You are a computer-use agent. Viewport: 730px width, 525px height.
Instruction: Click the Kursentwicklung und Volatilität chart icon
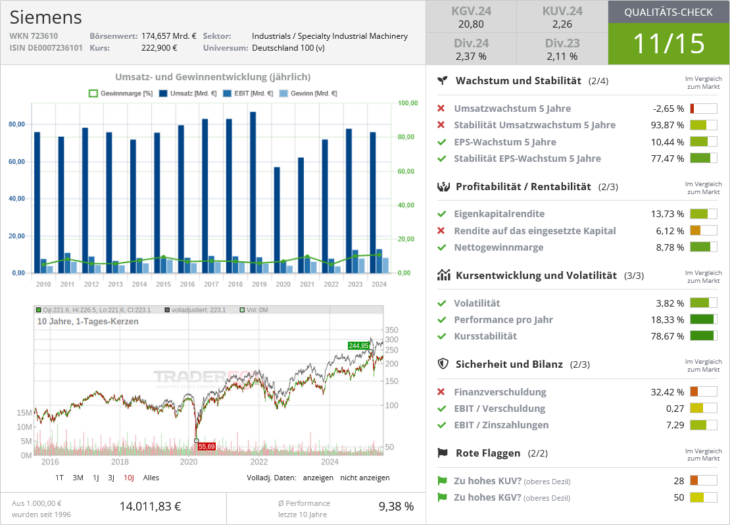443,275
